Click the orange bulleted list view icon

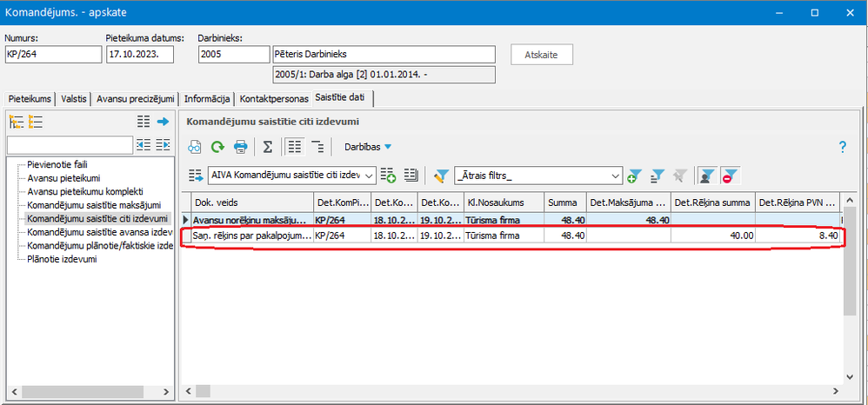pyautogui.click(x=36, y=122)
